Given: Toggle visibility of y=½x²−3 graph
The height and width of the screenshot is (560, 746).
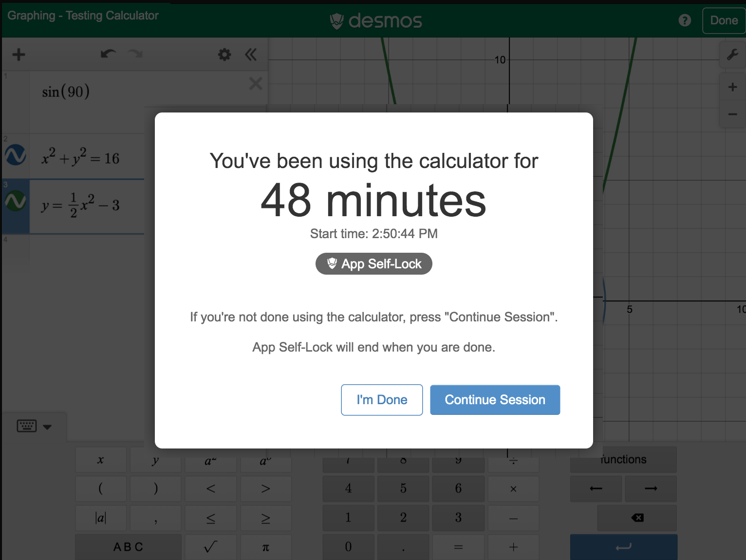Looking at the screenshot, I should [x=16, y=201].
